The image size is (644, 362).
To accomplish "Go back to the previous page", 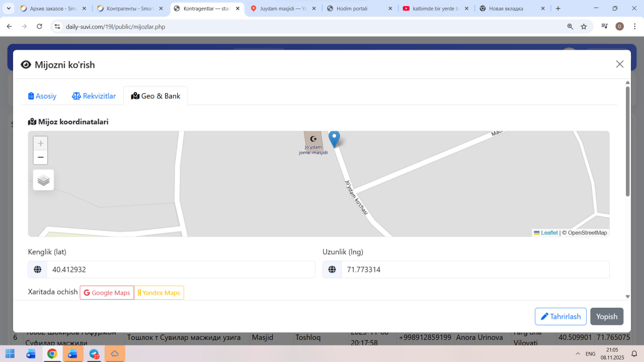I will tap(9, 27).
